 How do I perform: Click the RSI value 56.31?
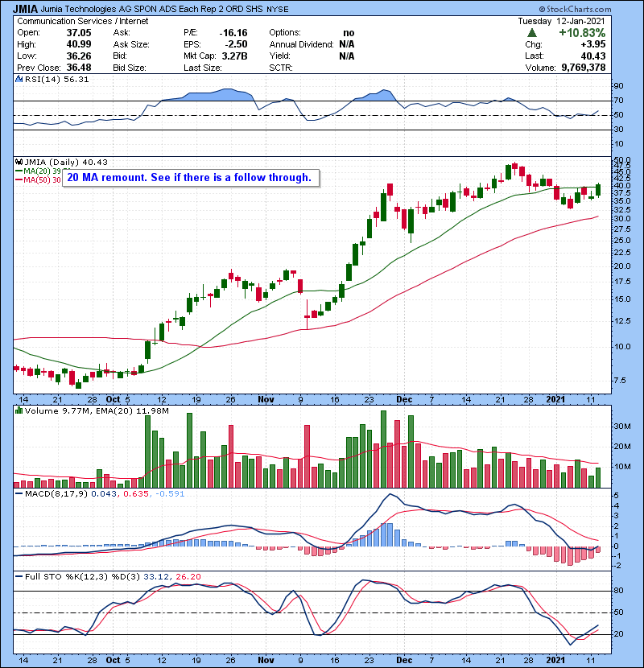(x=76, y=79)
